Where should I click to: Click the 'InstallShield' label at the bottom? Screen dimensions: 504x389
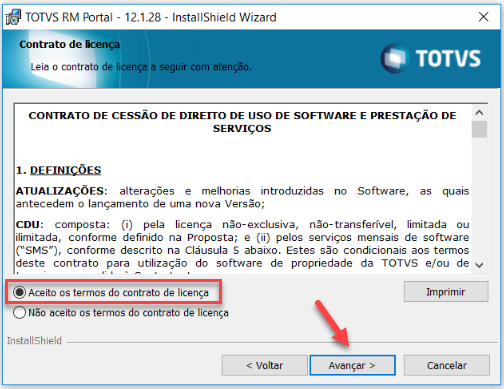click(34, 340)
